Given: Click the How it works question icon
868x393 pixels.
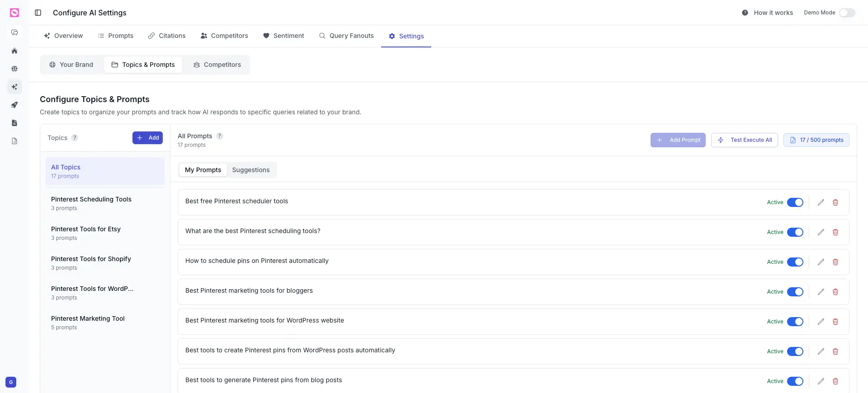Looking at the screenshot, I should tap(745, 13).
